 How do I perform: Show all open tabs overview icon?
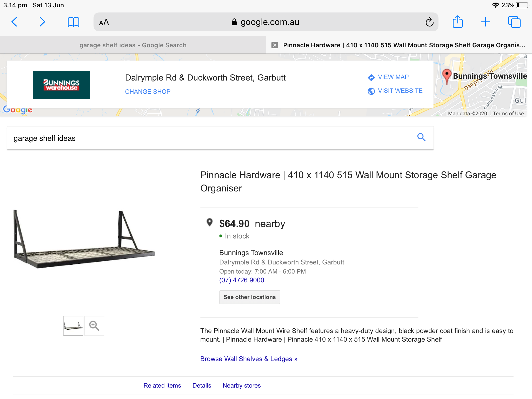514,22
